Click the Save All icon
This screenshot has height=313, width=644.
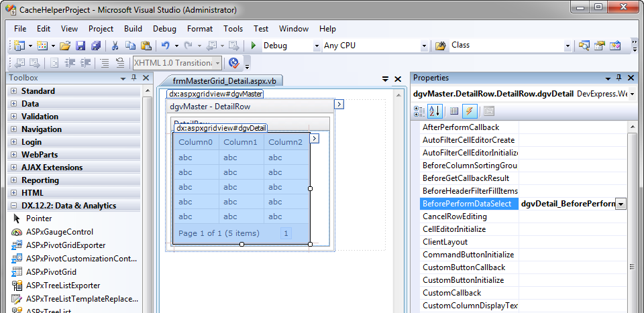pos(96,46)
